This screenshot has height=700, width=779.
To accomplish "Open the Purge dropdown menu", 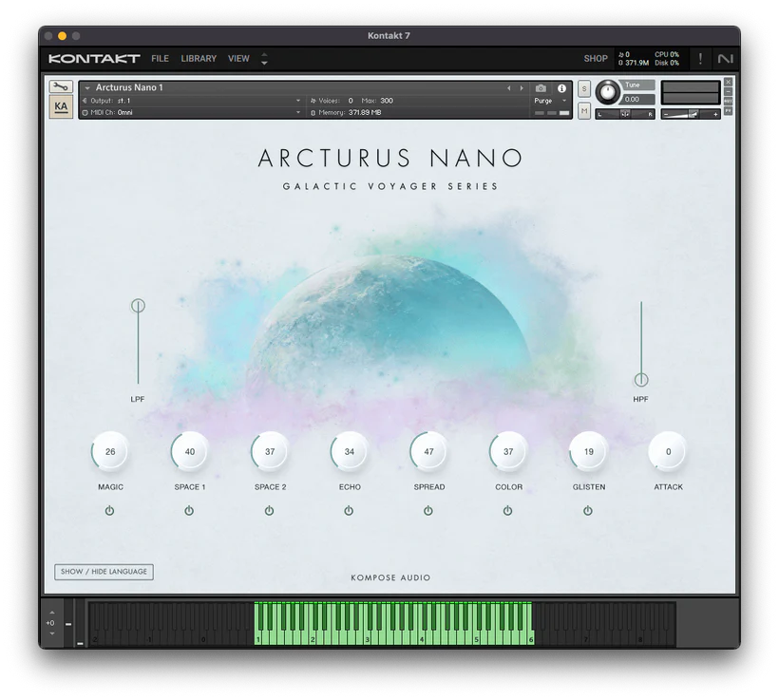I will click(x=541, y=100).
